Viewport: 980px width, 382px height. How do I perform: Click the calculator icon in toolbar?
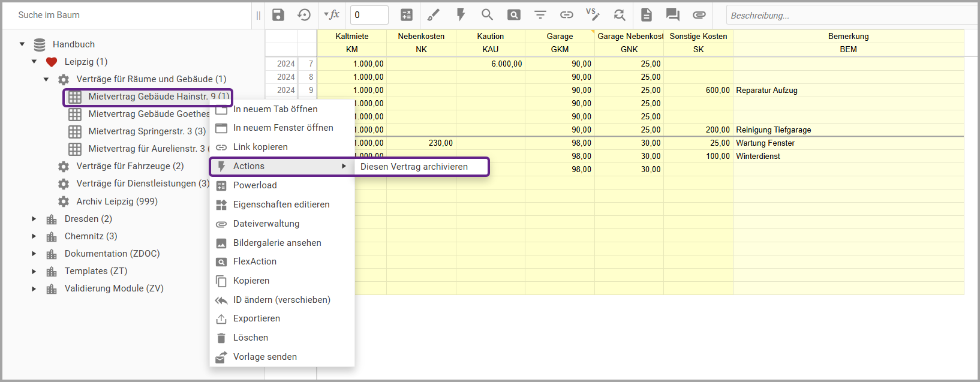[407, 15]
